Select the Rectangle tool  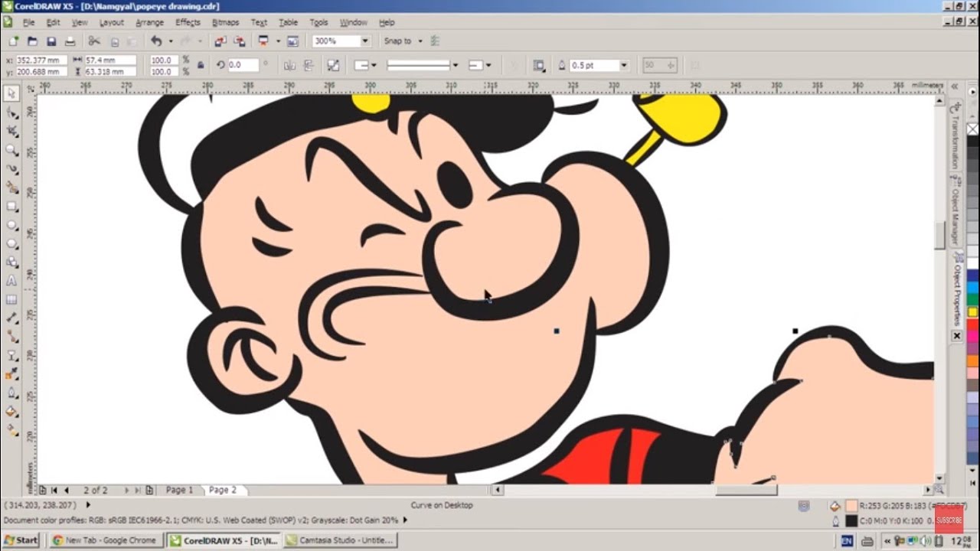[11, 206]
